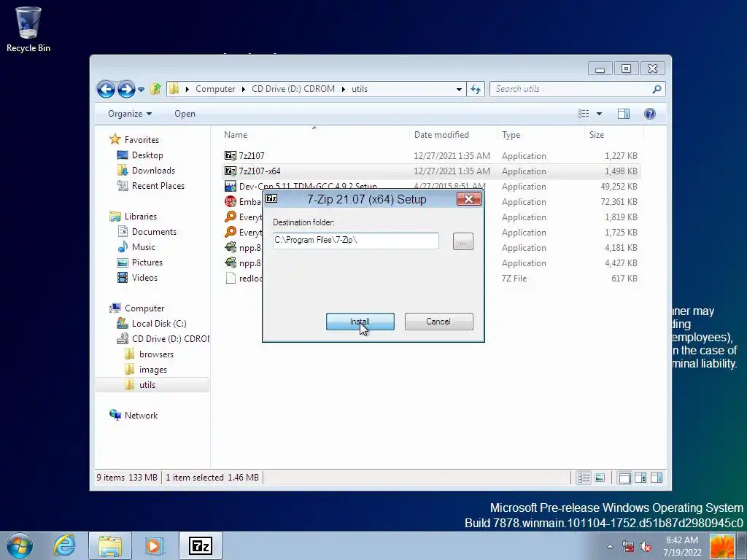Viewport: 747px width, 560px height.
Task: Cancel the 7-Zip setup dialog
Action: pos(438,322)
